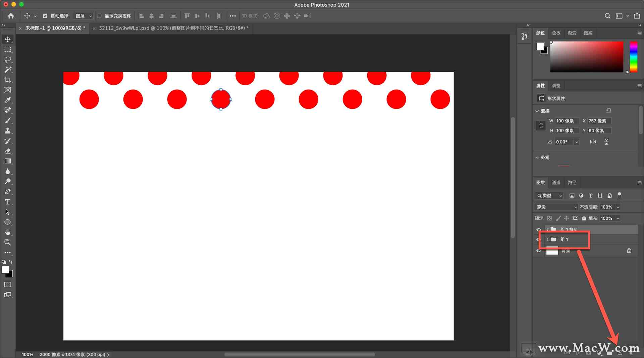
Task: Open the Auto-Select layer/group dropdown
Action: pos(83,16)
